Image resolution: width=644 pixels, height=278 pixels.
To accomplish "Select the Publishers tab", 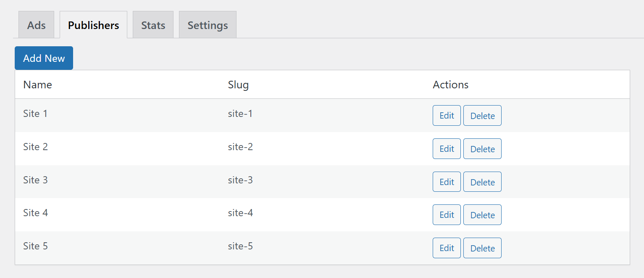I will [93, 25].
